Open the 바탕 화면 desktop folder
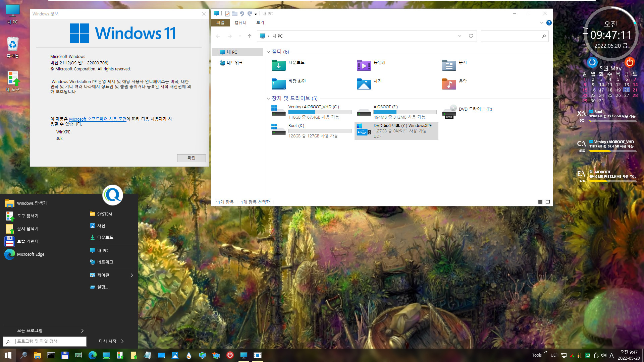This screenshot has height=362, width=644. 289,84
